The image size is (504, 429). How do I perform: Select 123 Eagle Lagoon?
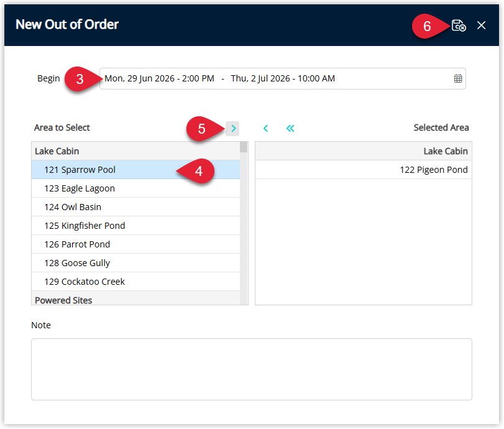(135, 188)
